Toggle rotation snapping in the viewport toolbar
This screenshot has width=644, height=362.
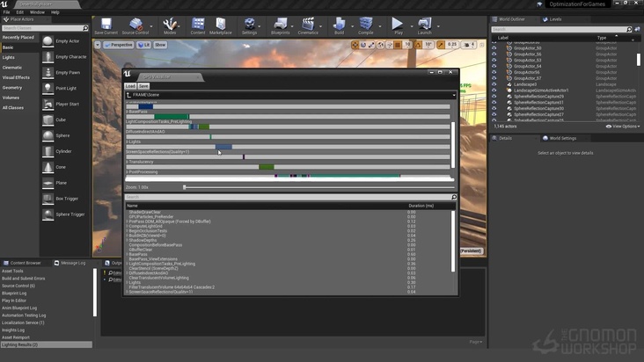[418, 45]
